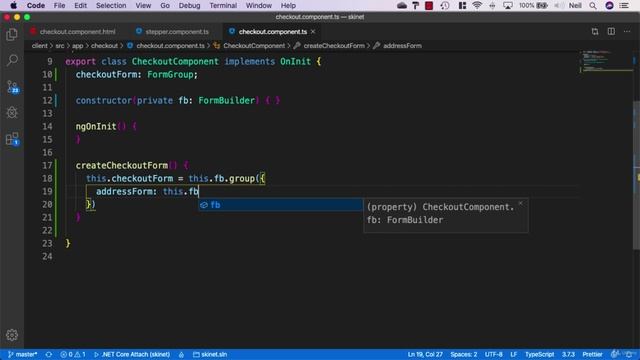Click the 'src' breadcrumb segment
Image resolution: width=640 pixels, height=360 pixels.
point(60,46)
